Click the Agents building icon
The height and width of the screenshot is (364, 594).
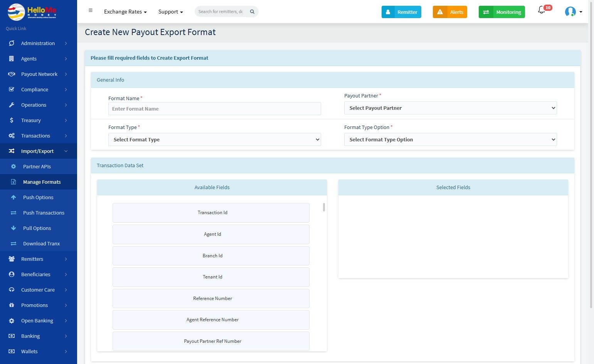pos(12,59)
